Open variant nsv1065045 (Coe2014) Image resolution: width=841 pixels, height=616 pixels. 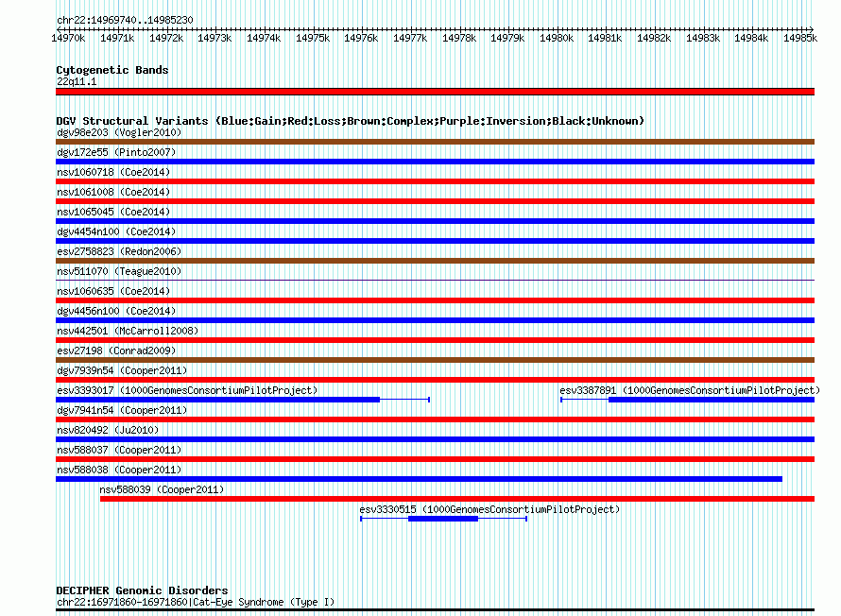(x=113, y=212)
